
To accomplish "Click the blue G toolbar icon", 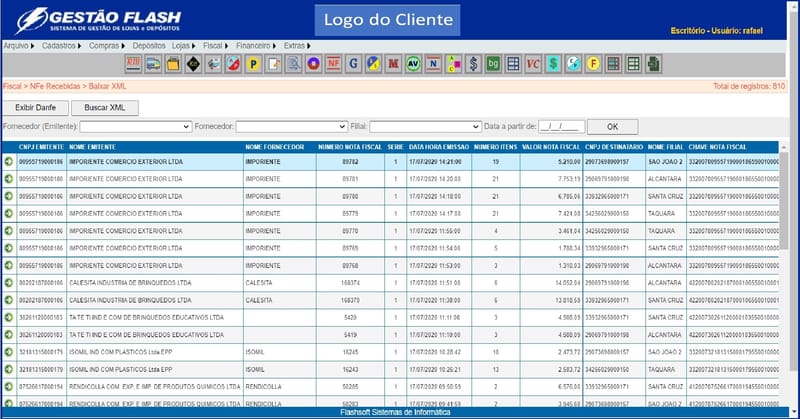I will tap(354, 64).
